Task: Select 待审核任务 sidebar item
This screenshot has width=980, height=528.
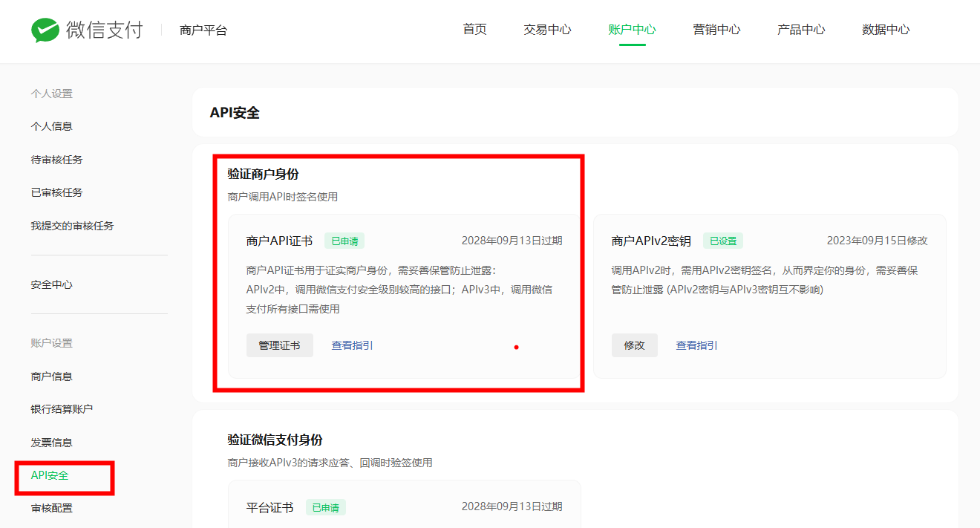Action: point(56,160)
